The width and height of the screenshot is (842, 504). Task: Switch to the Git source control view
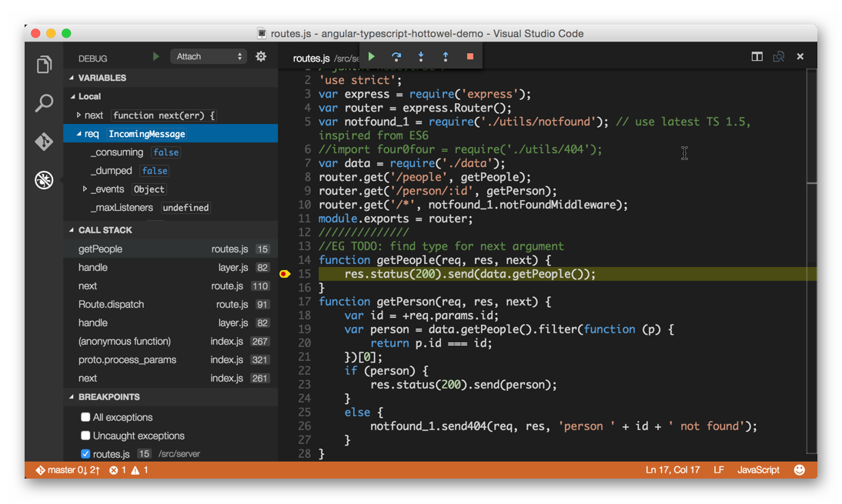coord(44,142)
